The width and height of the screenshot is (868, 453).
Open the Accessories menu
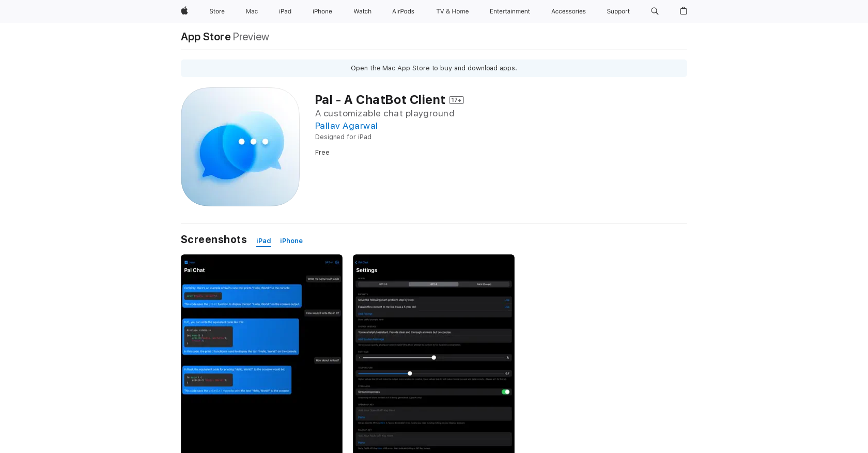pos(568,11)
